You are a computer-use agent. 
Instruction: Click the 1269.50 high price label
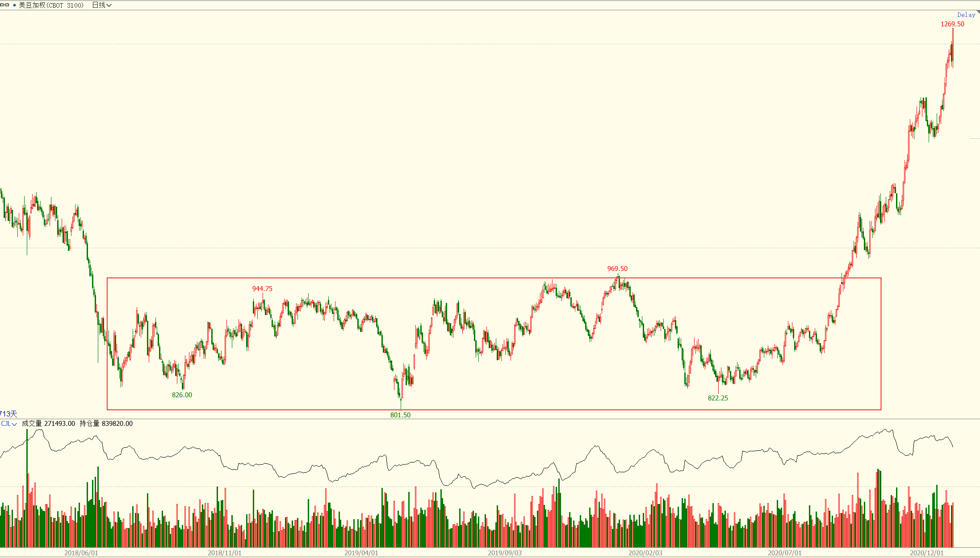[952, 24]
